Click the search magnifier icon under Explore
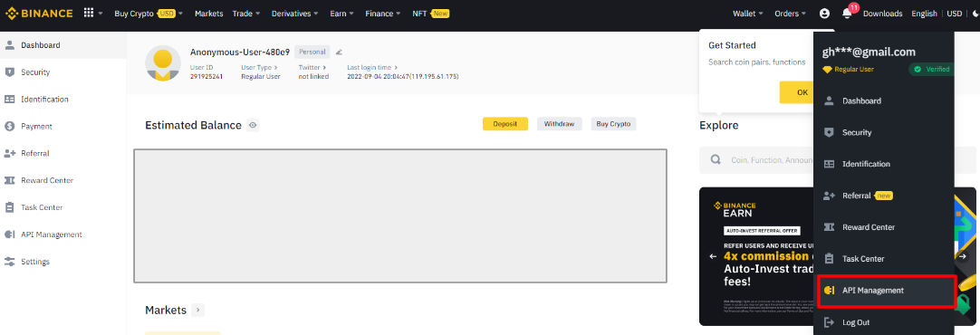This screenshot has height=335, width=980. [x=716, y=160]
